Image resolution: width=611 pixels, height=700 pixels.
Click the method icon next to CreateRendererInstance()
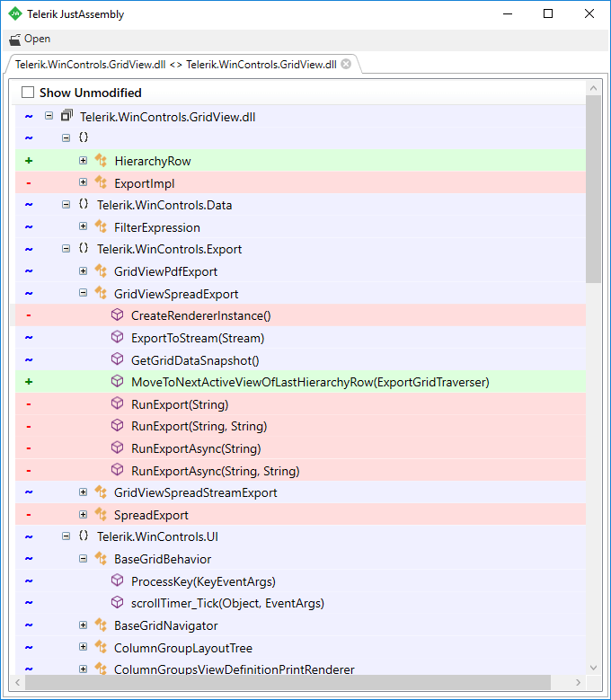(117, 315)
